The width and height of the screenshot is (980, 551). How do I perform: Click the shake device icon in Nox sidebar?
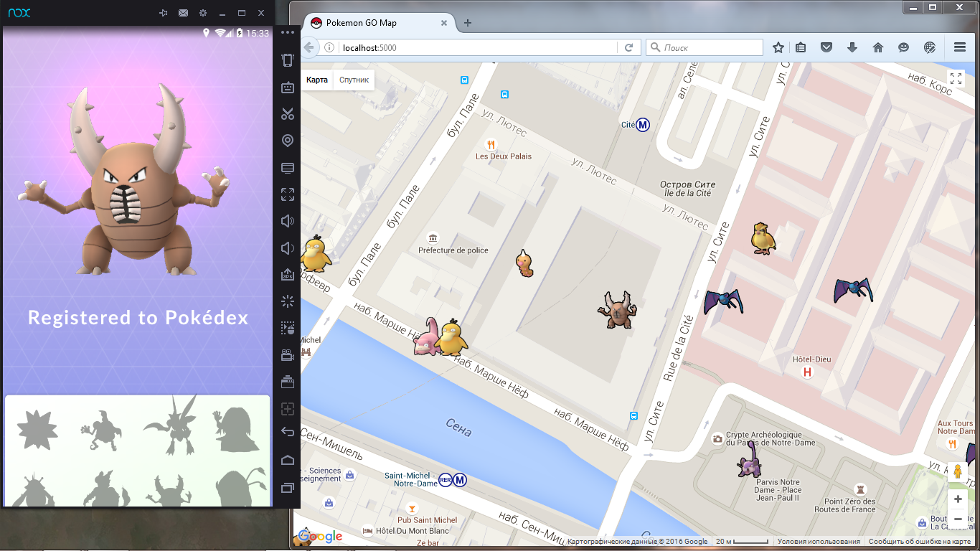click(288, 60)
